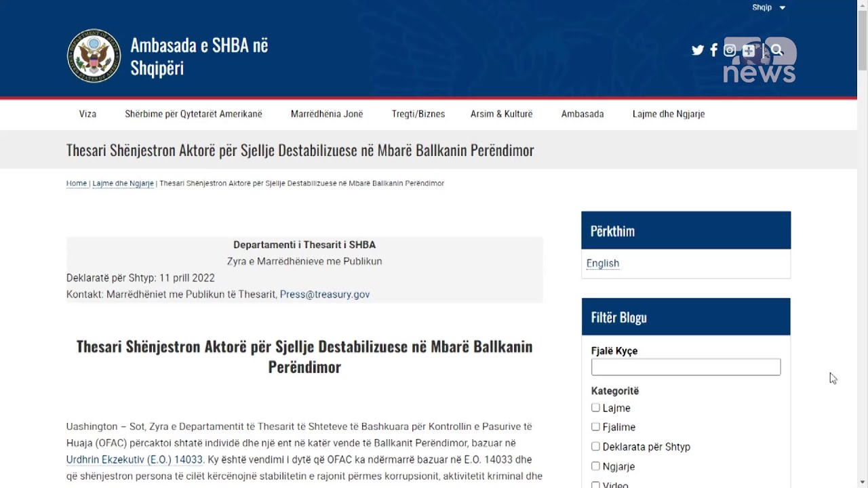Check Deklarata për Shtyp category box
Viewport: 868px width, 488px height.
[x=595, y=446]
